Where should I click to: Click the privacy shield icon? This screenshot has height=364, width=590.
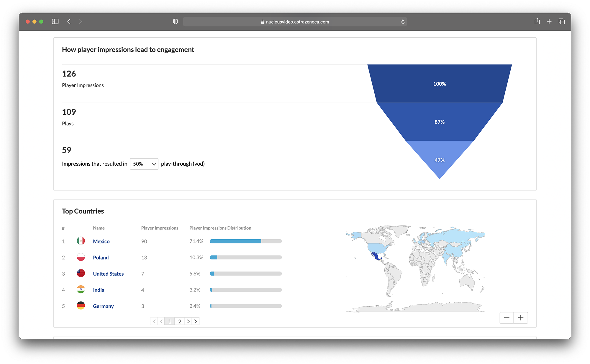[x=175, y=22]
